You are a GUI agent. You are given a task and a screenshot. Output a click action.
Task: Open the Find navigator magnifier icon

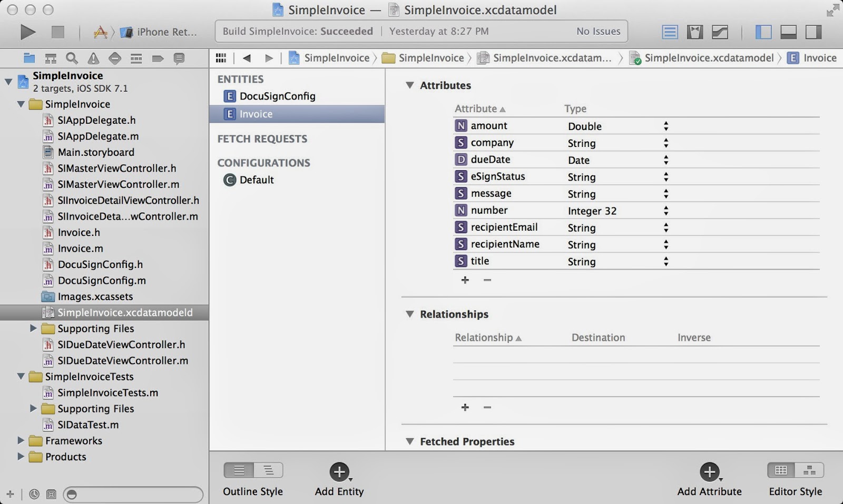(x=72, y=58)
